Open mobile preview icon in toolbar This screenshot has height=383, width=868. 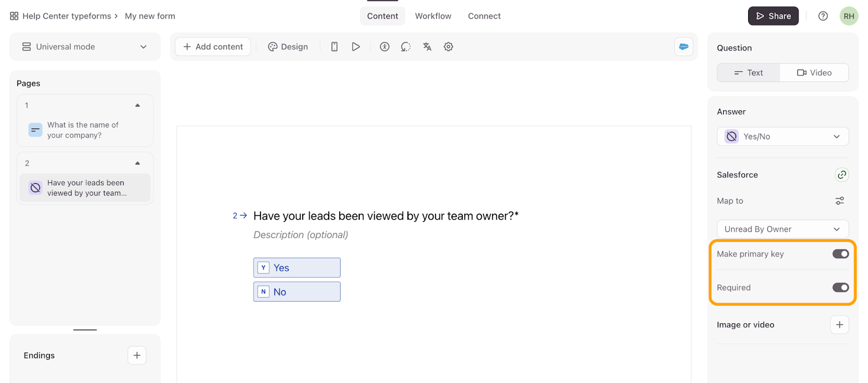[334, 47]
